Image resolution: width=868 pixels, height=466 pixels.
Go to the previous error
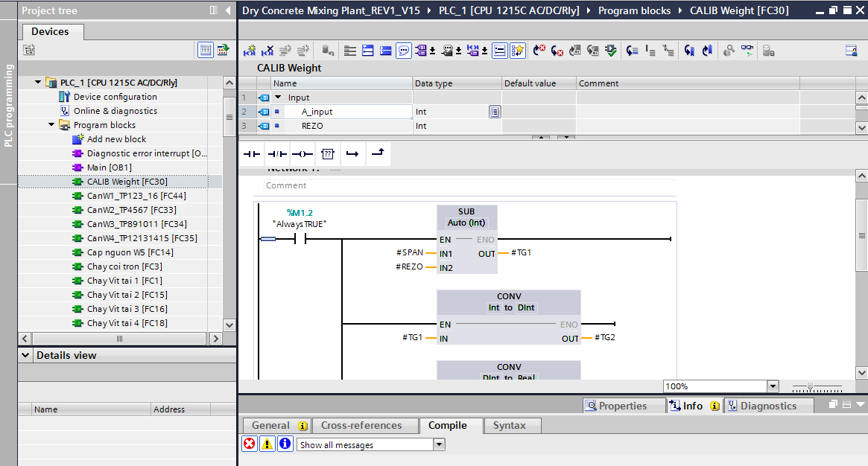539,51
